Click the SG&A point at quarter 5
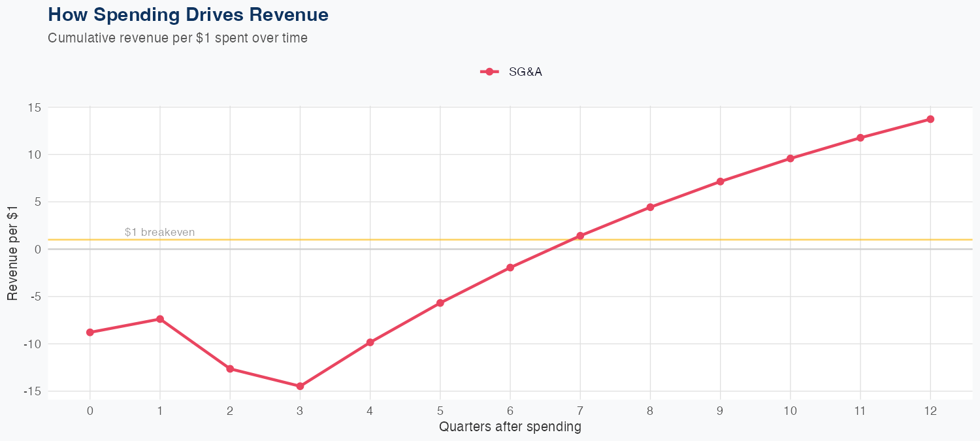The image size is (980, 441). (x=440, y=303)
